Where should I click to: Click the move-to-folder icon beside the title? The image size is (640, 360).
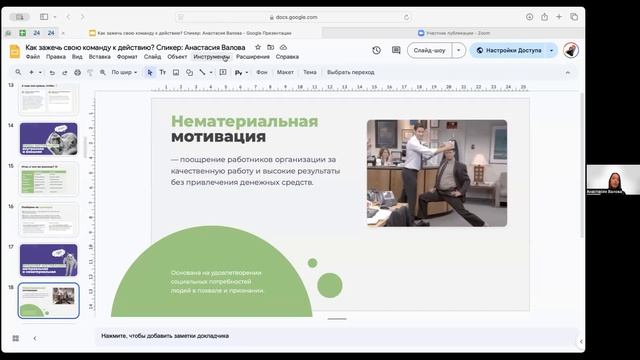[270, 47]
